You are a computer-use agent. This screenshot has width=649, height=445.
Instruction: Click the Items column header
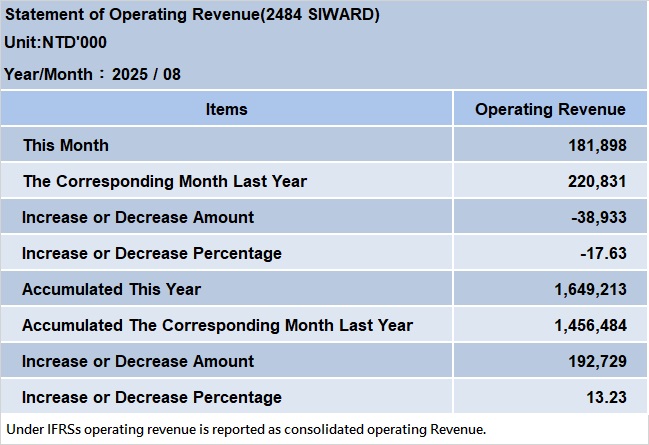coord(226,109)
